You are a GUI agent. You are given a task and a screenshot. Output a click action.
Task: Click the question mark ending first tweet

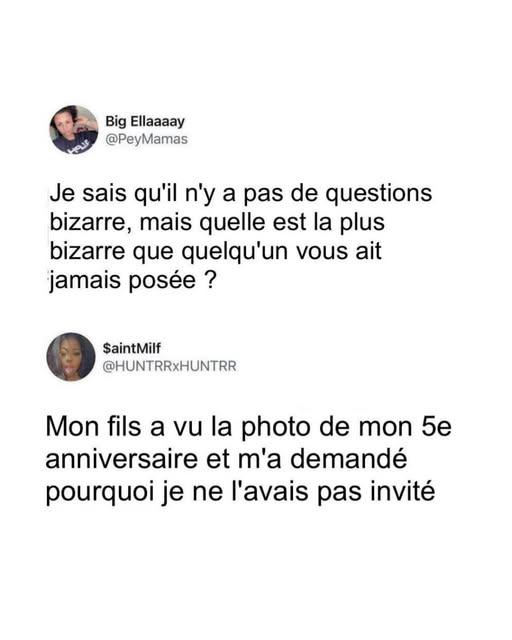click(x=209, y=280)
